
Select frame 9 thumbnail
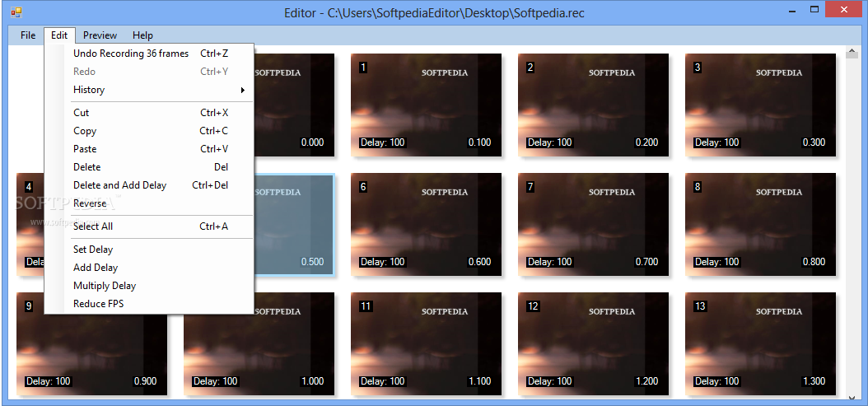tap(92, 354)
